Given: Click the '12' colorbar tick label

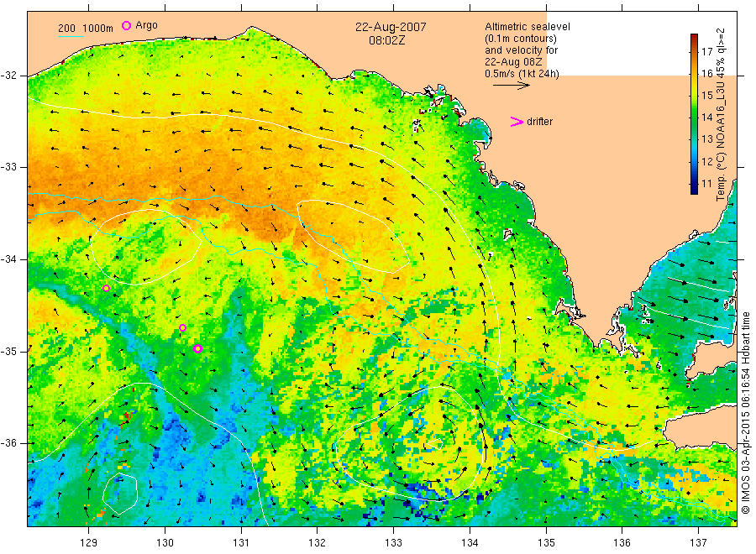Looking at the screenshot, I should [707, 161].
